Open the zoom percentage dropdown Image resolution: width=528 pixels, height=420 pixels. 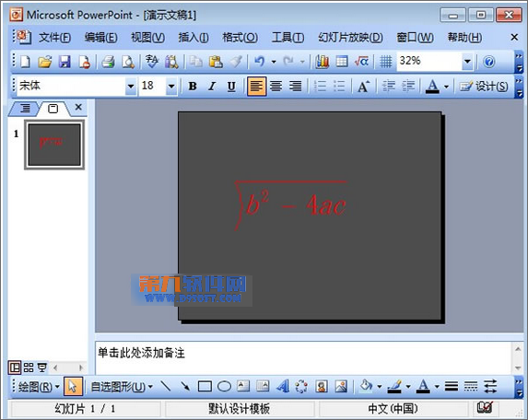click(467, 62)
